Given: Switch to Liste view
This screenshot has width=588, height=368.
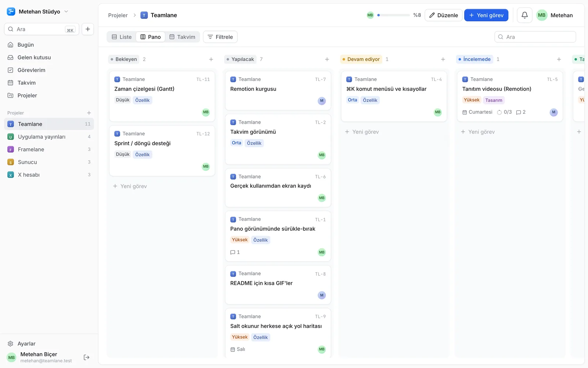Looking at the screenshot, I should pos(122,37).
